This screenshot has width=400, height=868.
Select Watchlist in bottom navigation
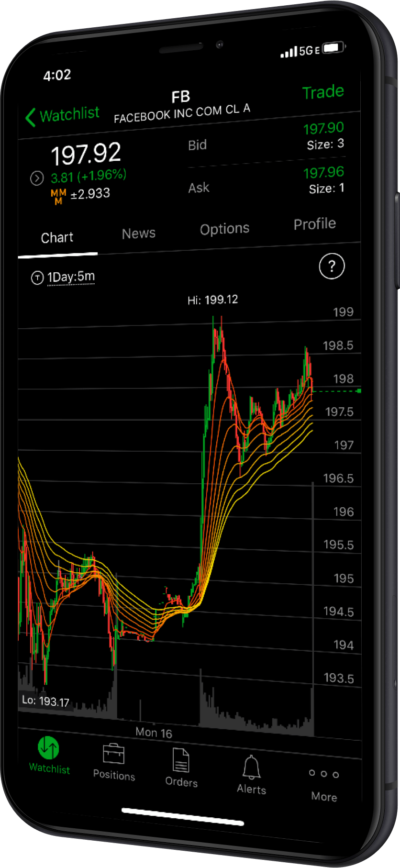tap(49, 756)
